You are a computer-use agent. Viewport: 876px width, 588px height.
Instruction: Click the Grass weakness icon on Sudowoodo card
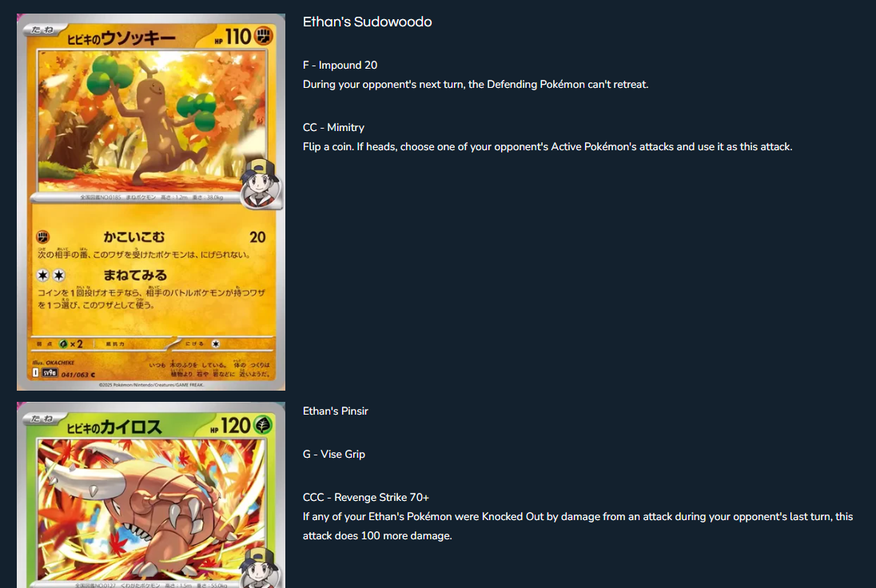pyautogui.click(x=63, y=344)
